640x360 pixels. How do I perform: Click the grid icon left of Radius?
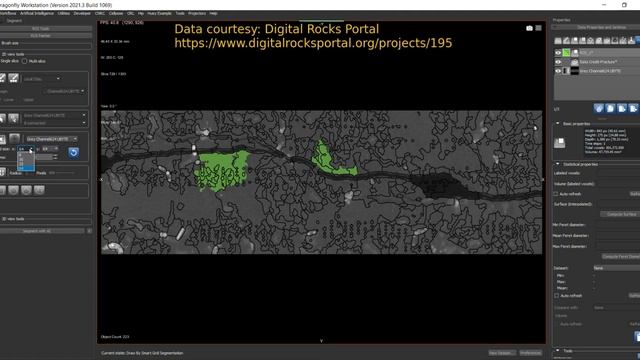[x=2, y=172]
